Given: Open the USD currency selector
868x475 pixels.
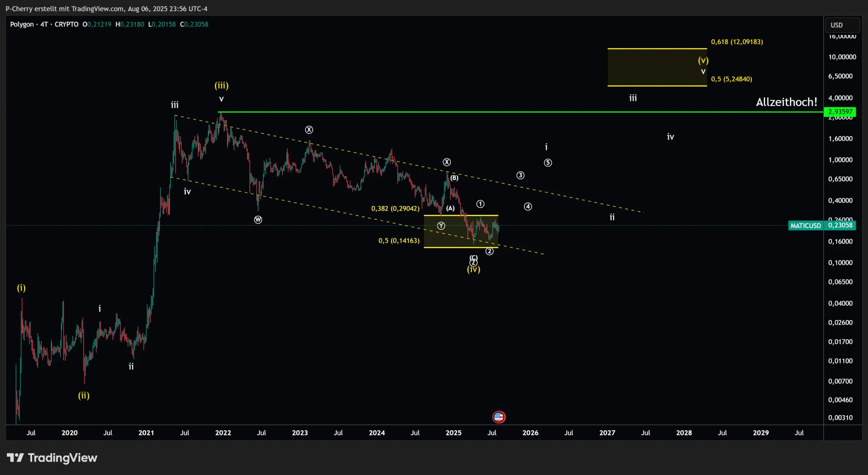Looking at the screenshot, I should 842,25.
